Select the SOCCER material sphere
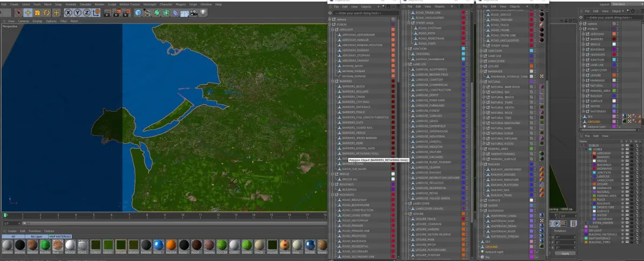The width and height of the screenshot is (644, 261). click(222, 245)
